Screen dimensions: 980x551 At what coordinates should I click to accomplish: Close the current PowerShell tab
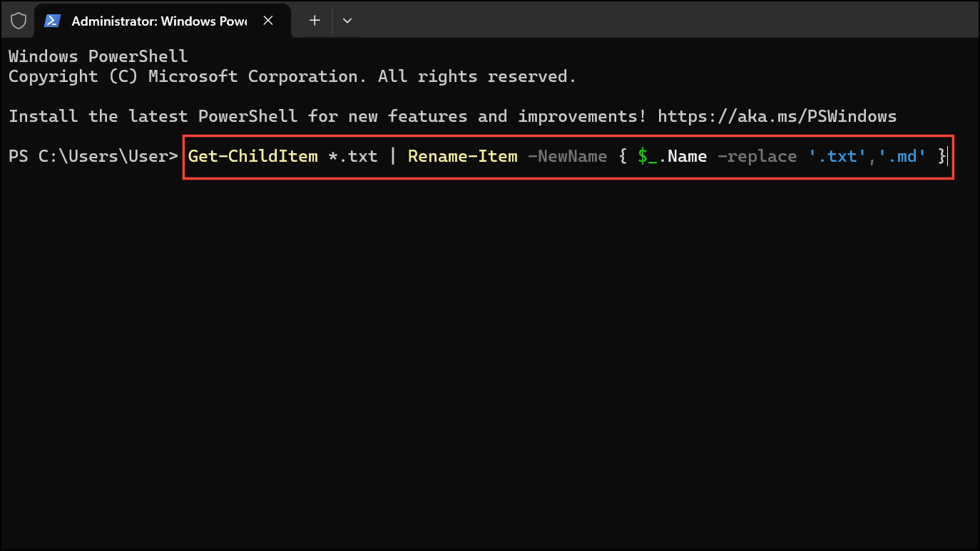click(x=268, y=21)
